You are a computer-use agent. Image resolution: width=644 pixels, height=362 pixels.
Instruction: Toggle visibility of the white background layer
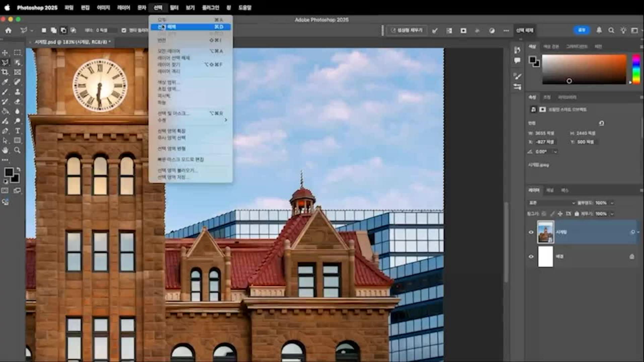pos(531,256)
